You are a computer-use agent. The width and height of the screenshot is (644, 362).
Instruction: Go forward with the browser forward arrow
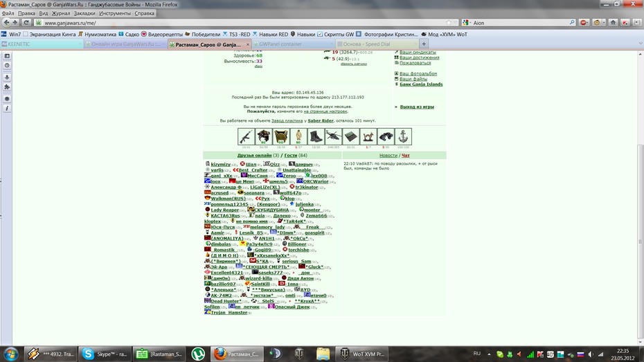[x=15, y=23]
